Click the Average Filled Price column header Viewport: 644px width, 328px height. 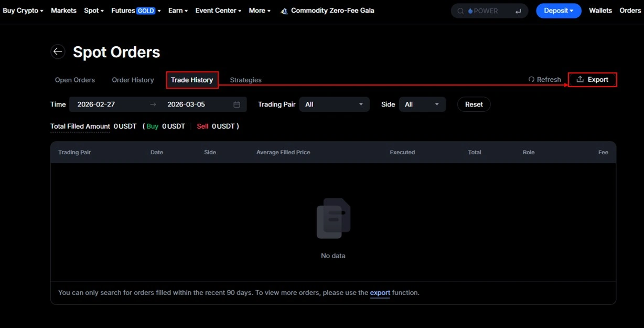283,152
